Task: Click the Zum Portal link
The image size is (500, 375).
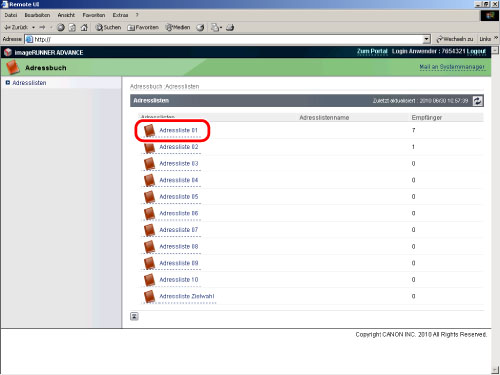Action: pyautogui.click(x=372, y=51)
